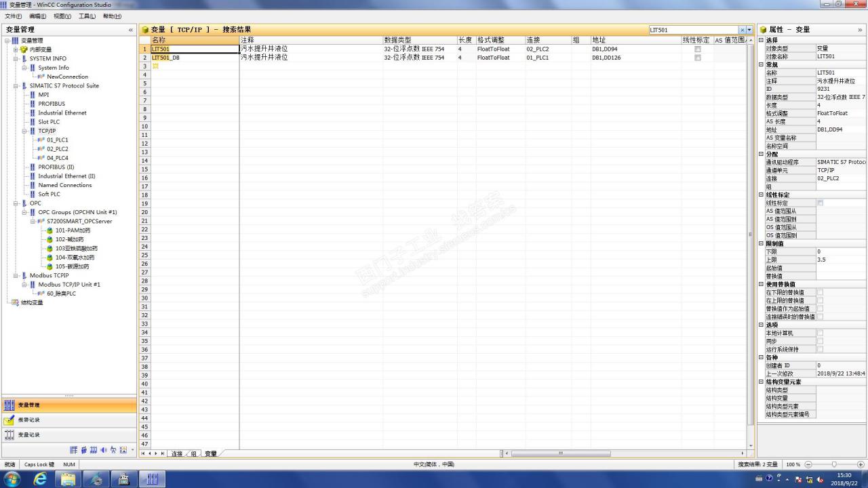Select the 104-双氧水加药 tag group
Image resolution: width=868 pixels, height=488 pixels.
tap(75, 258)
